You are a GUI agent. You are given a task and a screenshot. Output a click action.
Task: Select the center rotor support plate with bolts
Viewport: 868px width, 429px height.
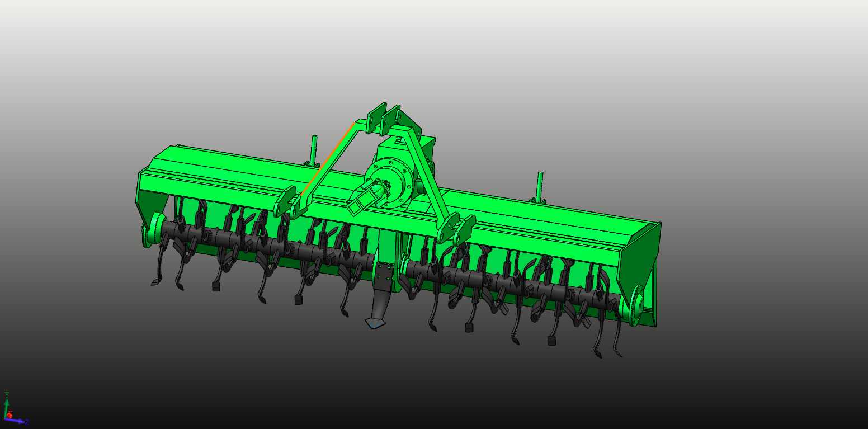[384, 275]
